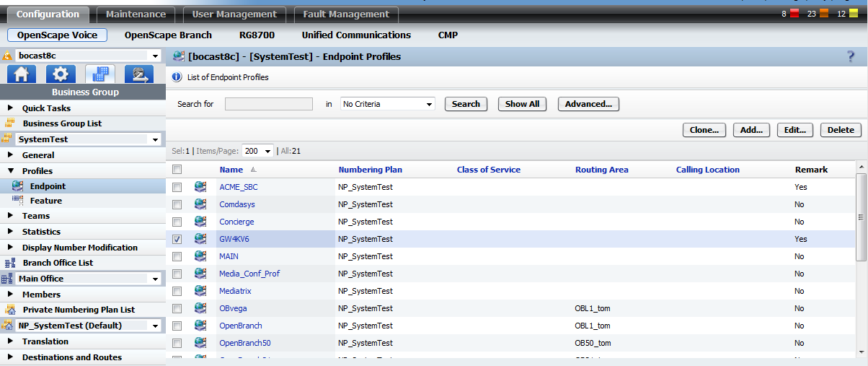Click the Show All button
The image size is (868, 366).
tap(522, 104)
